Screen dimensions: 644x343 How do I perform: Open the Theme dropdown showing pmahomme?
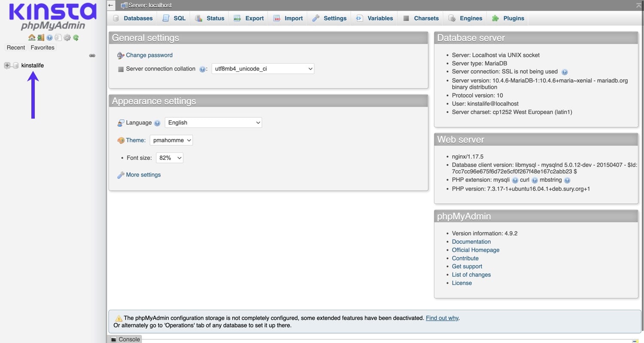pyautogui.click(x=171, y=140)
